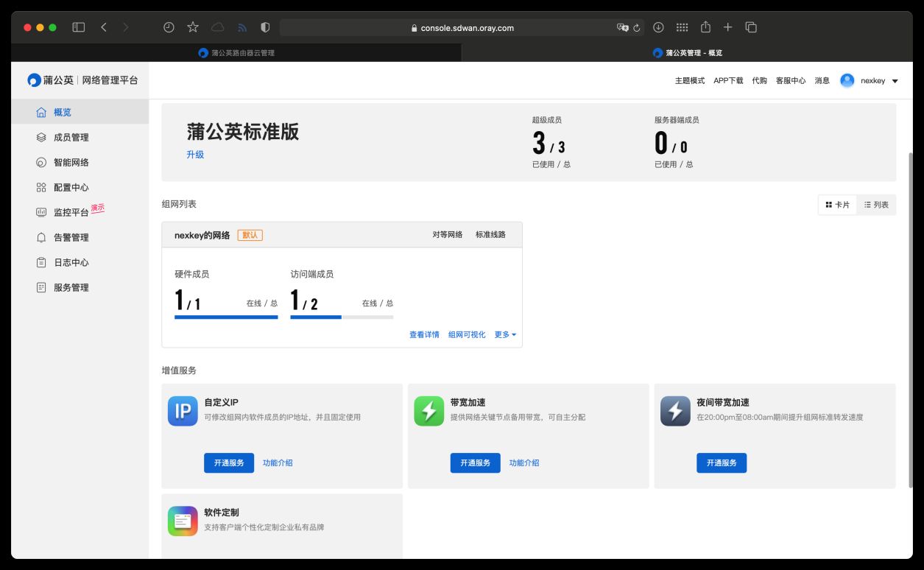Image resolution: width=924 pixels, height=570 pixels.
Task: Click the bookmarks star icon
Action: [x=193, y=27]
